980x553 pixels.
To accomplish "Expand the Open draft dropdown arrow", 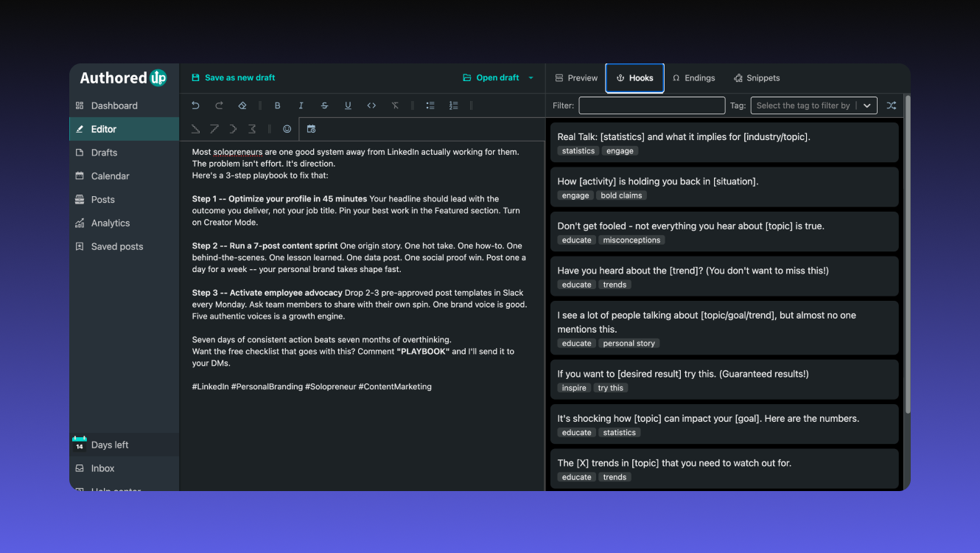I will 531,78.
